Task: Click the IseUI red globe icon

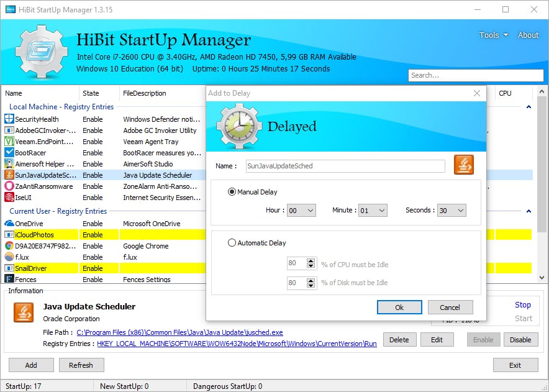Action: pyautogui.click(x=9, y=198)
